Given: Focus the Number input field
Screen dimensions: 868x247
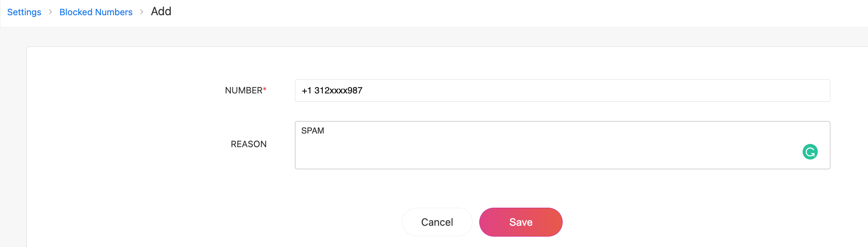Looking at the screenshot, I should coord(562,91).
